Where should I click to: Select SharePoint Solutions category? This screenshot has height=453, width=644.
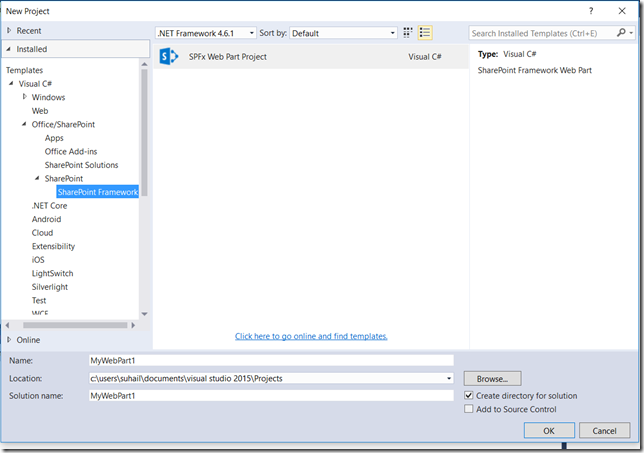[x=81, y=165]
